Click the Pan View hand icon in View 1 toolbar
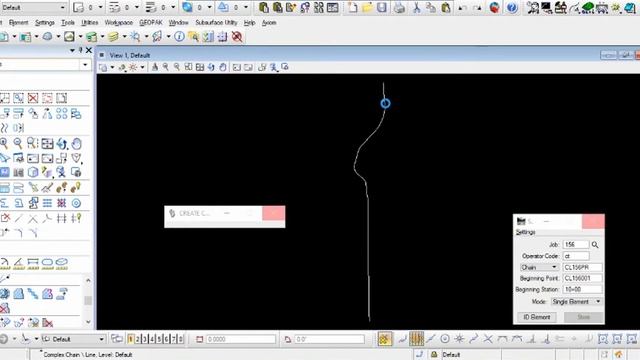The image size is (640, 360). (222, 67)
